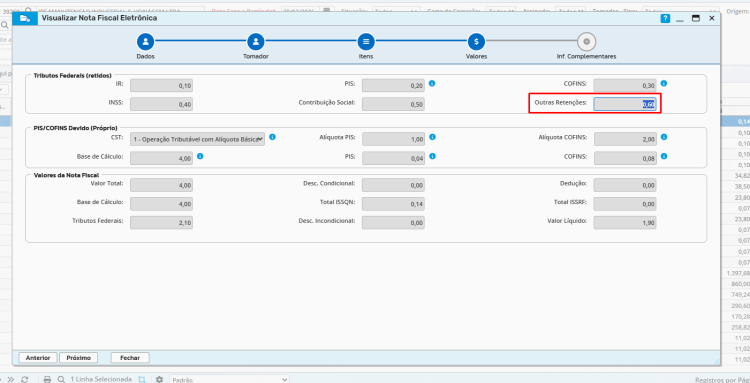Click the Itens step label
Image resolution: width=750 pixels, height=383 pixels.
366,56
